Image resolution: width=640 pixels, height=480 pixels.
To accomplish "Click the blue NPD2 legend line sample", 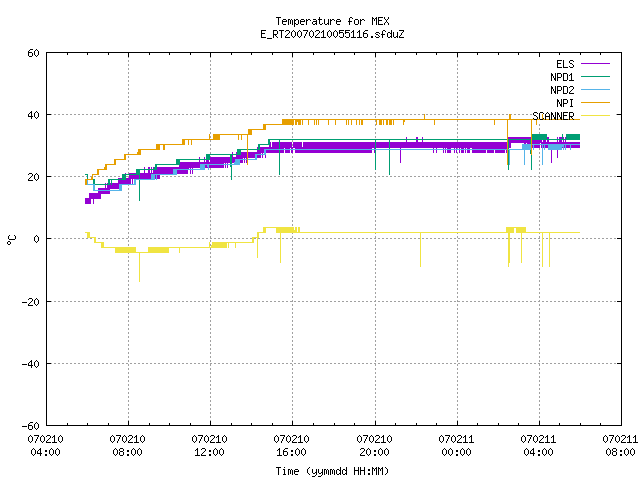I will (x=595, y=90).
